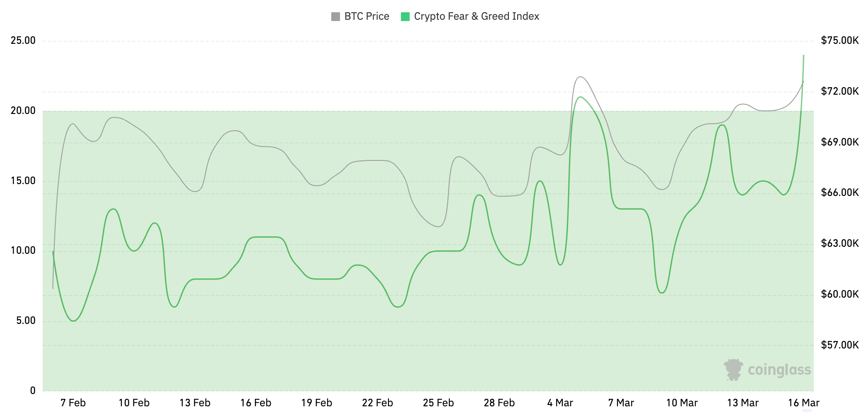The width and height of the screenshot is (868, 412).
Task: Click the $75.00K price axis label
Action: [x=840, y=41]
